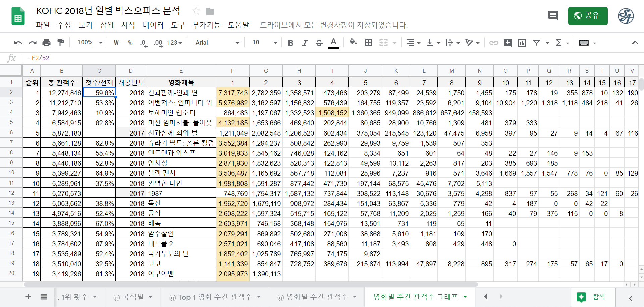The width and height of the screenshot is (644, 307).
Task: Switch to the 국적별 sheet tab
Action: point(133,297)
